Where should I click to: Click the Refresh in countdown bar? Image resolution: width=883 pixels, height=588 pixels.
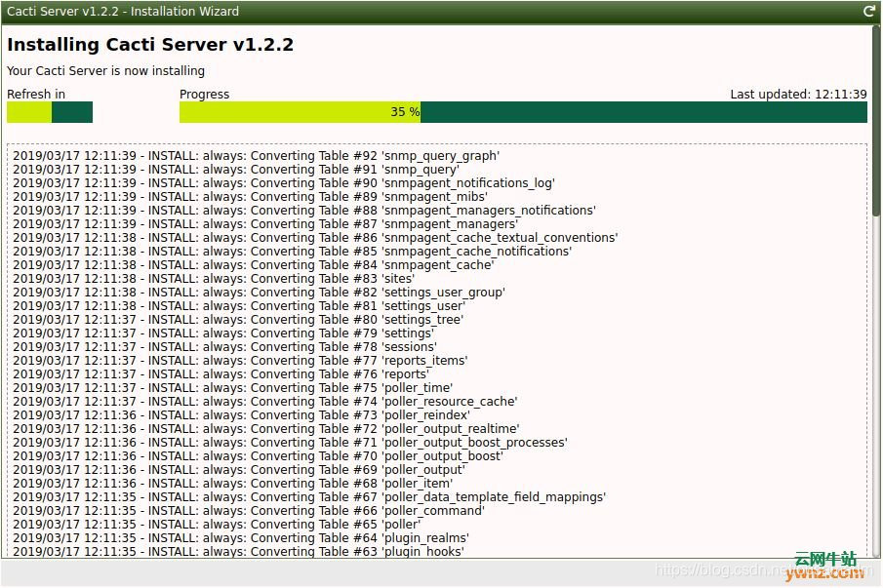50,112
